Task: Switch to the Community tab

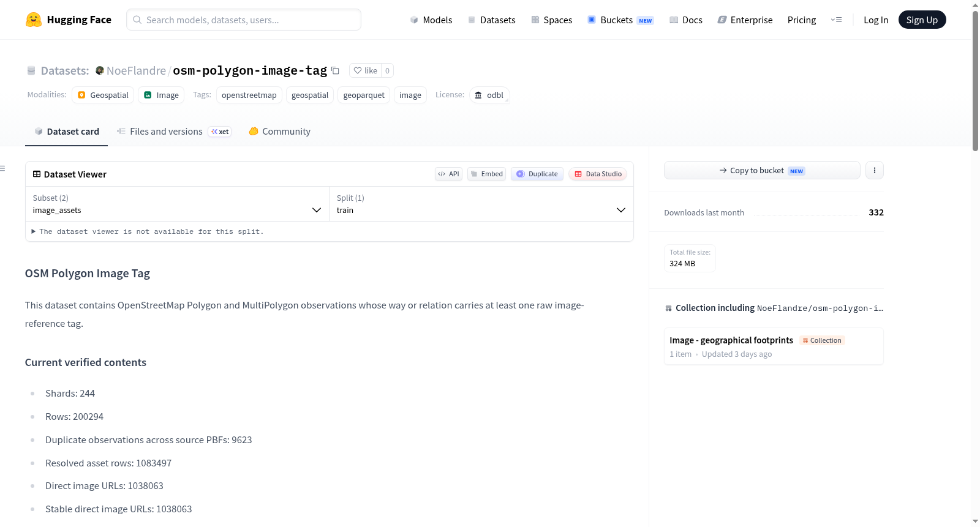Action: point(279,131)
